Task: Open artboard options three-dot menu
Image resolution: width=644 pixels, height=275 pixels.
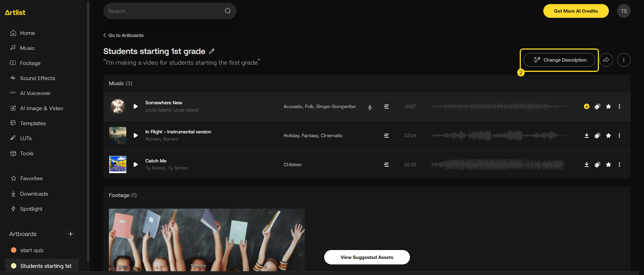Action: point(623,60)
